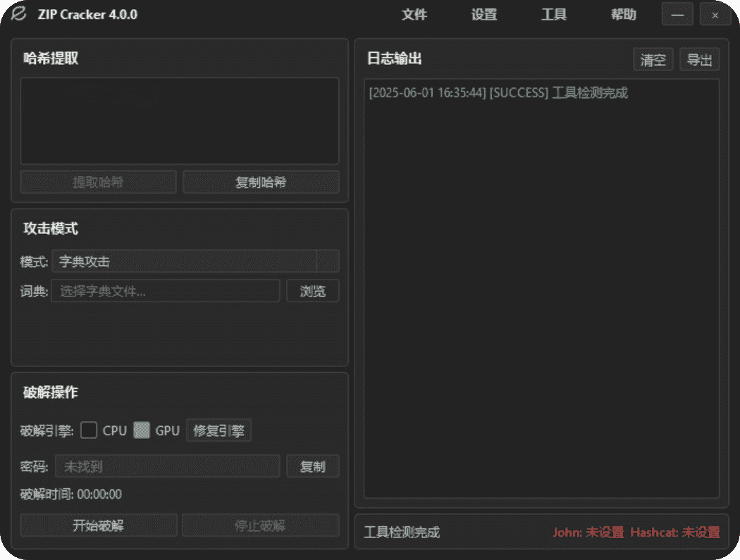Click the 复制哈希 button
The height and width of the screenshot is (560, 740).
coord(261,182)
